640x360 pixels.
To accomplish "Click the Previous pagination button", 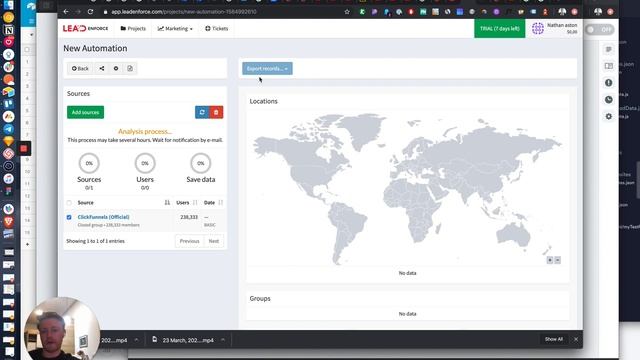I will (x=189, y=241).
